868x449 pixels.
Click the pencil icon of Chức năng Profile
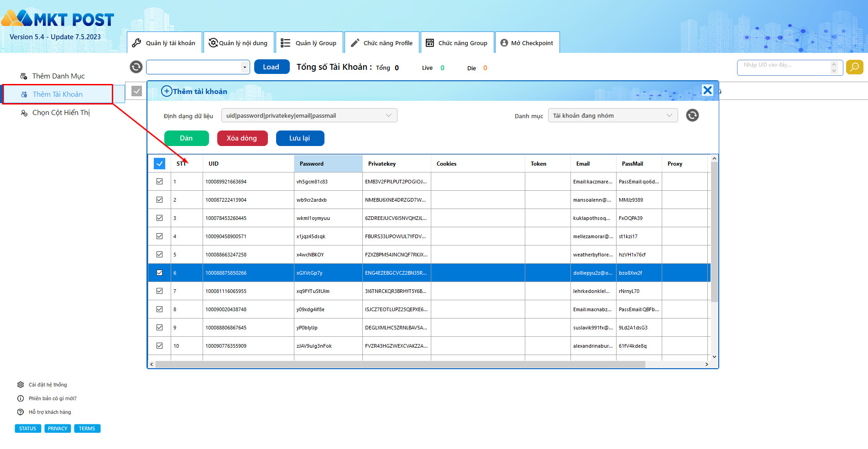point(355,43)
